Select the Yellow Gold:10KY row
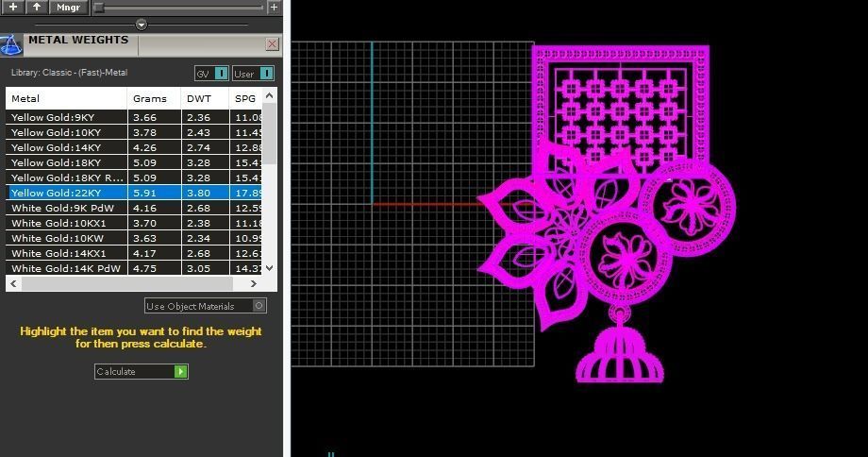 [x=134, y=132]
